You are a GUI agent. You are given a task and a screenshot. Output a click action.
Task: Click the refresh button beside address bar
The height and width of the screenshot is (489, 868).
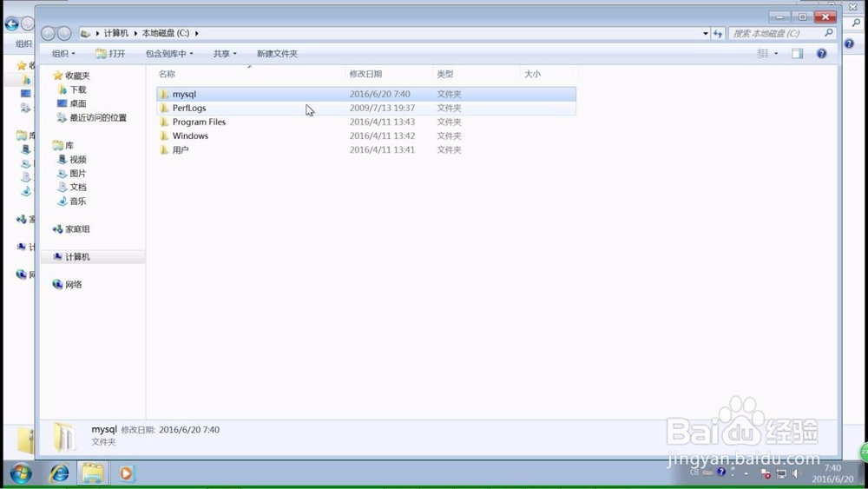[718, 34]
